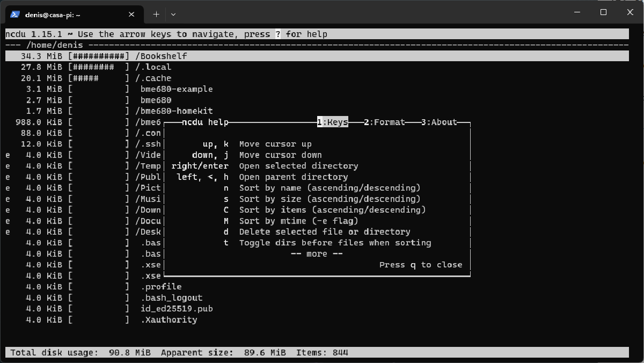Click the '-- more --' indicator in help
Viewport: 644px width, 363px height.
[x=317, y=253]
